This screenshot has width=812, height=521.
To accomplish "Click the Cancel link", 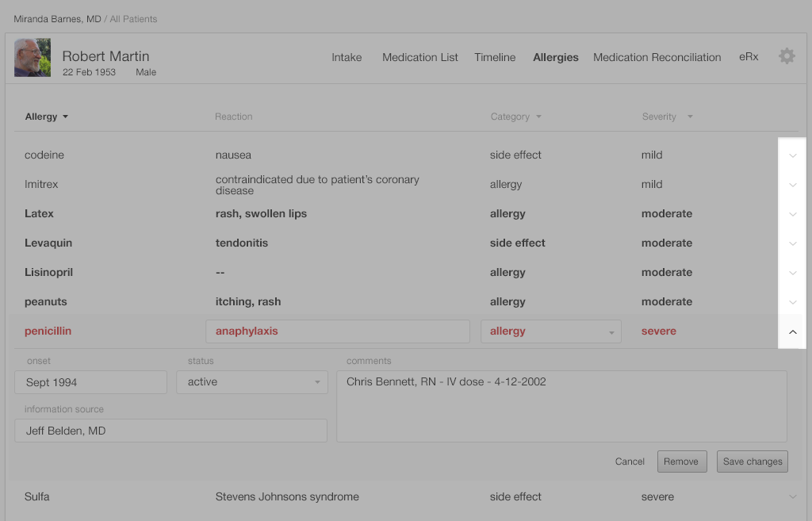I will point(630,462).
